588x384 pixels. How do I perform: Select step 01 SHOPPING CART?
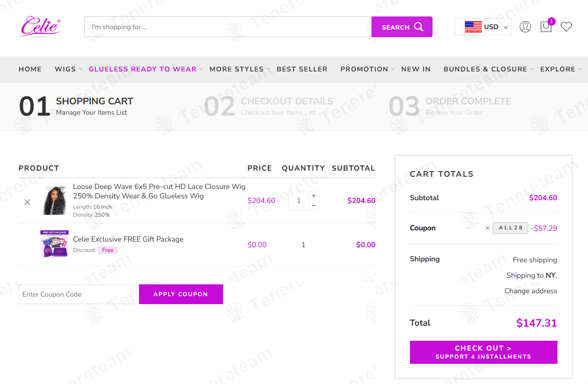pyautogui.click(x=76, y=106)
